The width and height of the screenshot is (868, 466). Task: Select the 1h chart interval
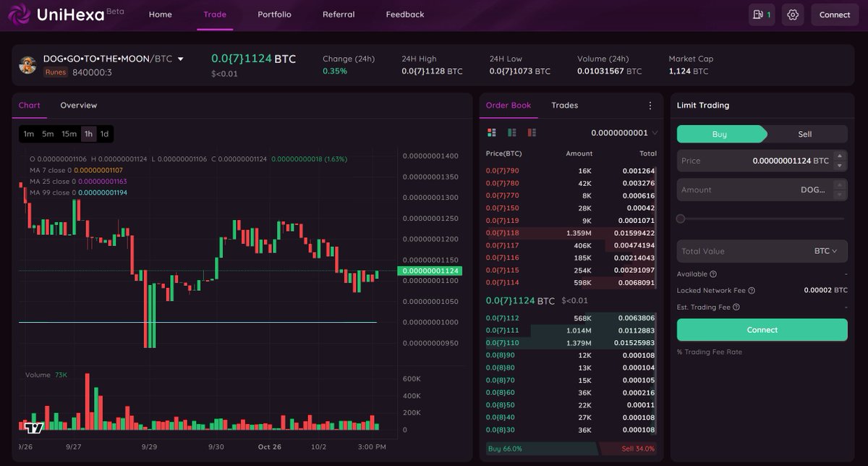point(88,134)
